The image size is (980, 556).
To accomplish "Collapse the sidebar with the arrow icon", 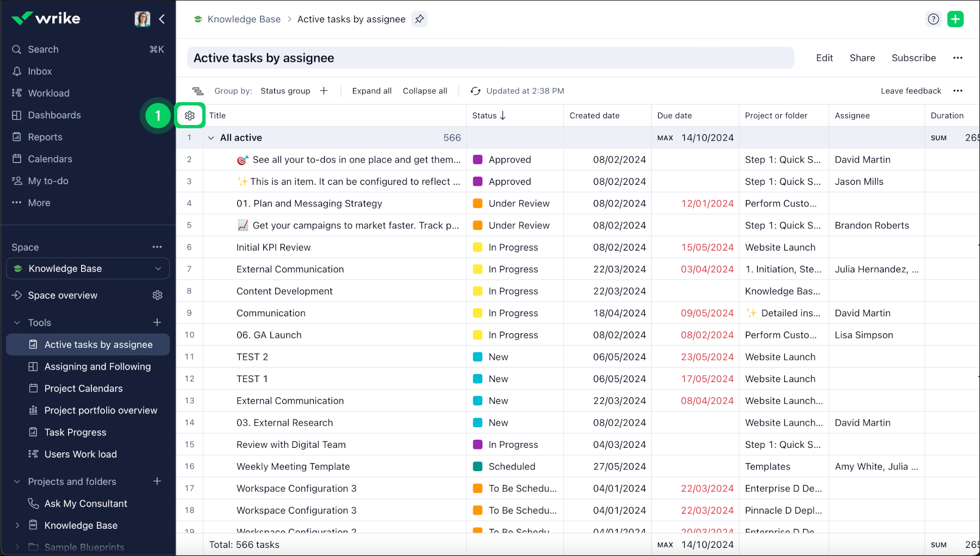I will [162, 19].
